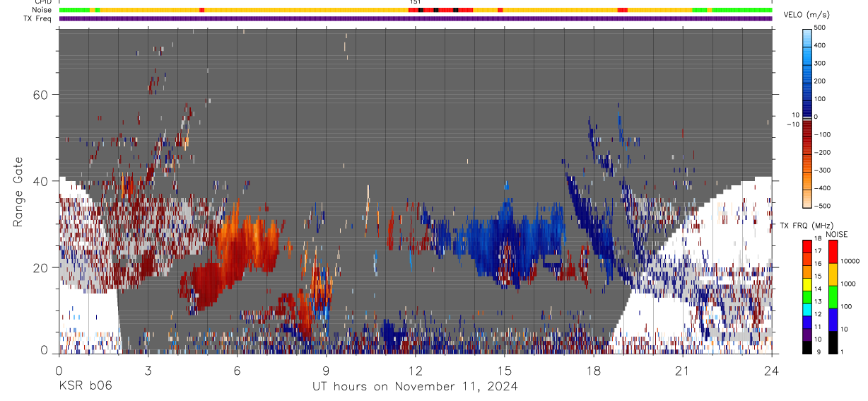Click the x-axis tick label "6"
The image size is (868, 401).
[237, 371]
